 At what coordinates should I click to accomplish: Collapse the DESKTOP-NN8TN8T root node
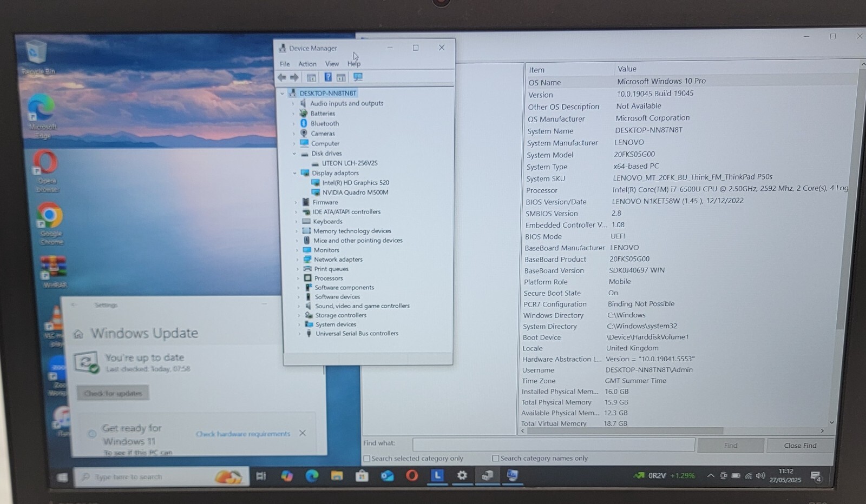point(282,94)
